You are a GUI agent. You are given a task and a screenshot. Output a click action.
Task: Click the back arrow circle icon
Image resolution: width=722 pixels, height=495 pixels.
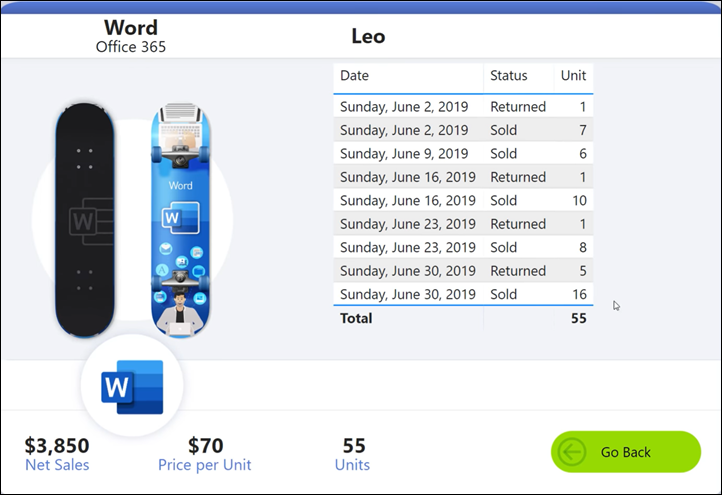tap(573, 452)
